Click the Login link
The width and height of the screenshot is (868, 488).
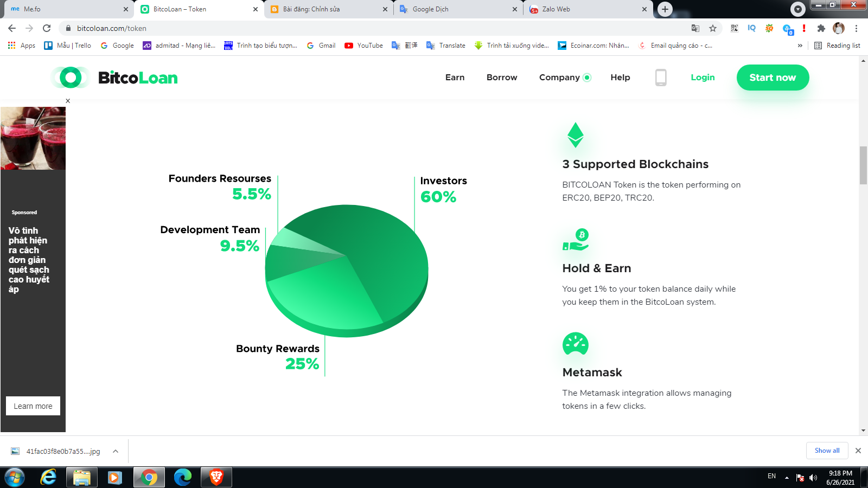tap(703, 78)
